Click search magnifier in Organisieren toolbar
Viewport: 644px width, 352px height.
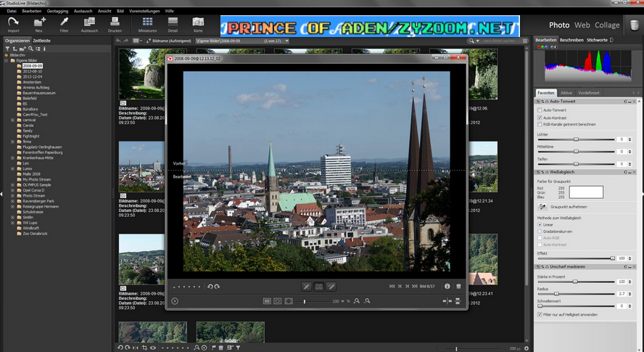point(30,49)
